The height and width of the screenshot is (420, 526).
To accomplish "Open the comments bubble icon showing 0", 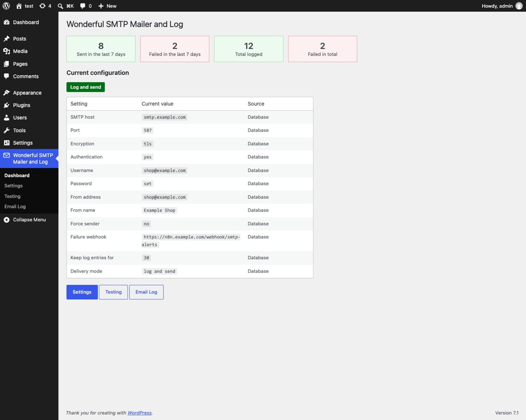I will pyautogui.click(x=83, y=6).
